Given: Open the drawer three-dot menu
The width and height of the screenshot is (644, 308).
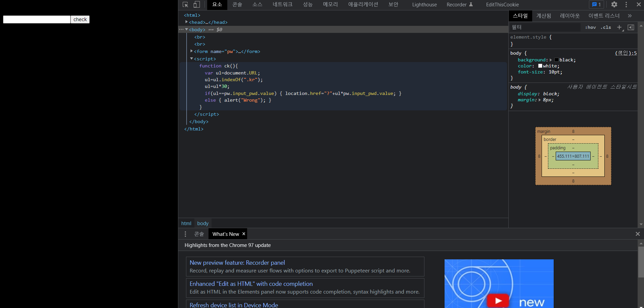Looking at the screenshot, I should click(x=185, y=234).
